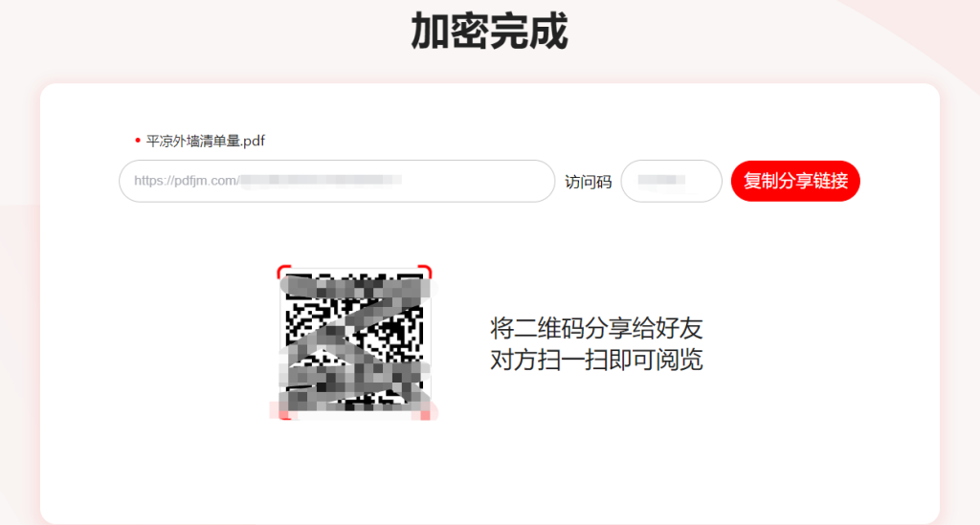The height and width of the screenshot is (525, 980).
Task: Select the file name 平凉外墙清单量.pdf
Action: 206,142
